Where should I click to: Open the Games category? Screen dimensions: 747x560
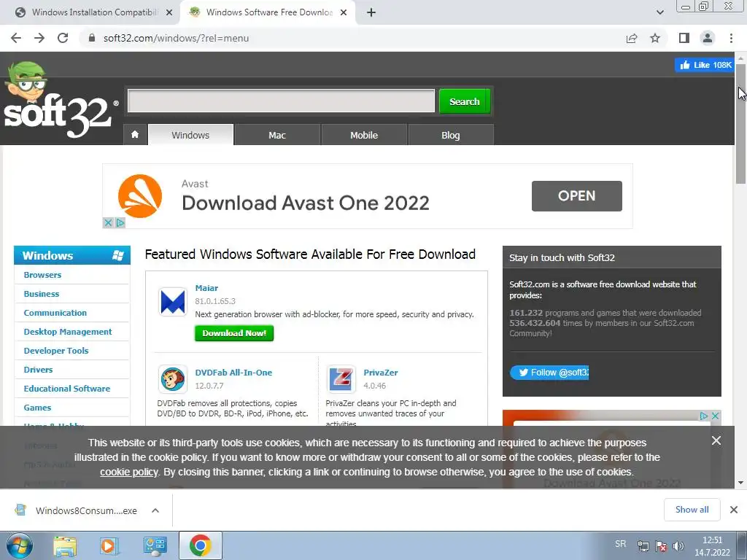(37, 408)
